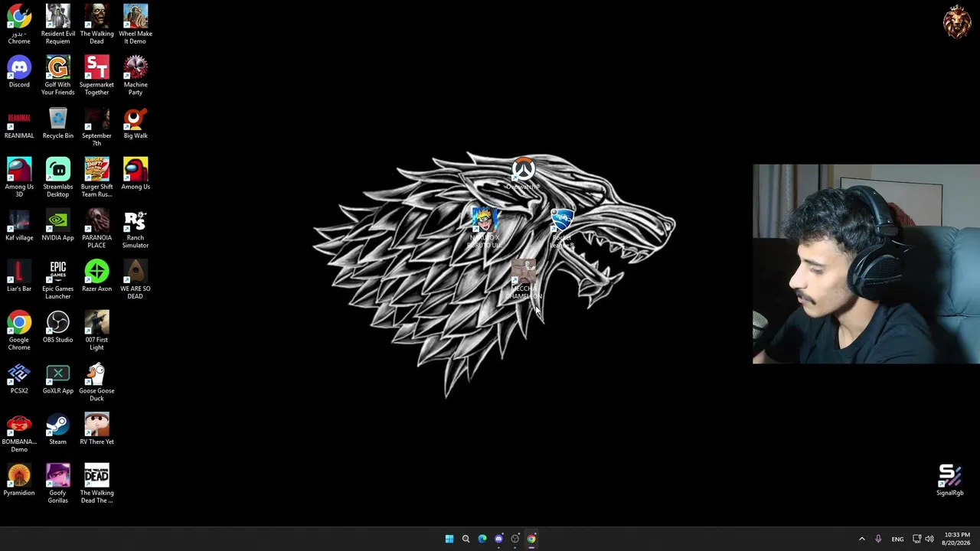The image size is (980, 551).
Task: Open the volume speaker tray icon
Action: tap(929, 539)
